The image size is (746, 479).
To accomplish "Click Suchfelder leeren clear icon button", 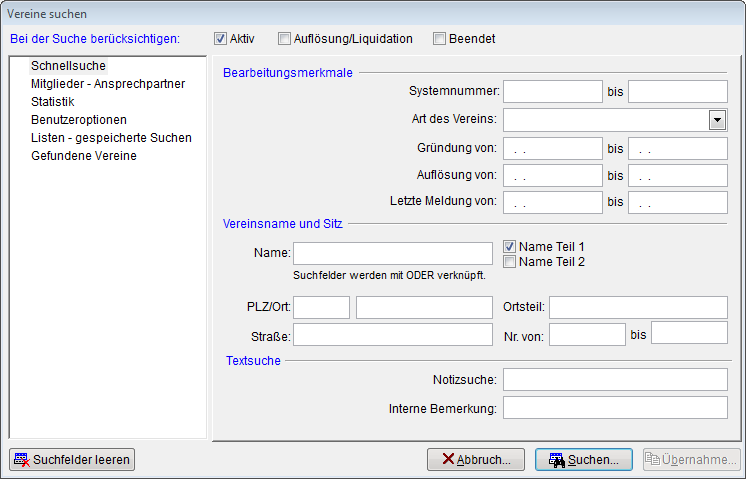I will tap(71, 460).
